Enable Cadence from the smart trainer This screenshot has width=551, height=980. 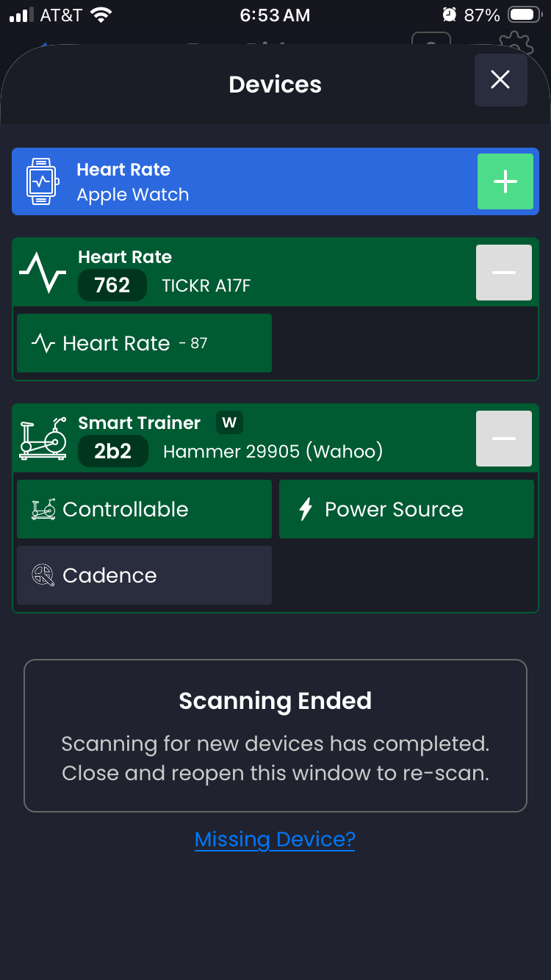[x=144, y=575]
